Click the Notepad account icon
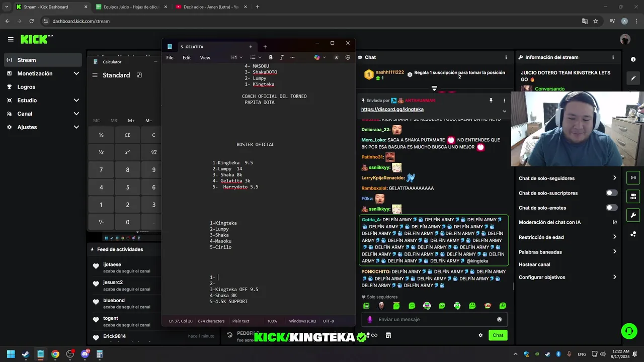Screen dimensions: 644x362 (337, 57)
